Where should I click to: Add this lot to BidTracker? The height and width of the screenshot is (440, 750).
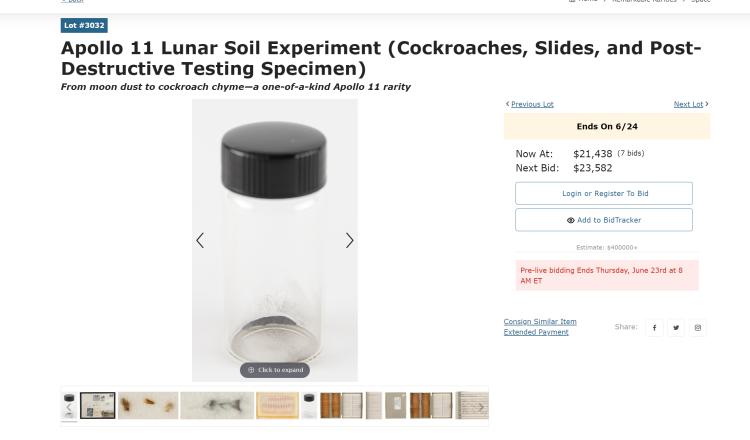click(604, 220)
